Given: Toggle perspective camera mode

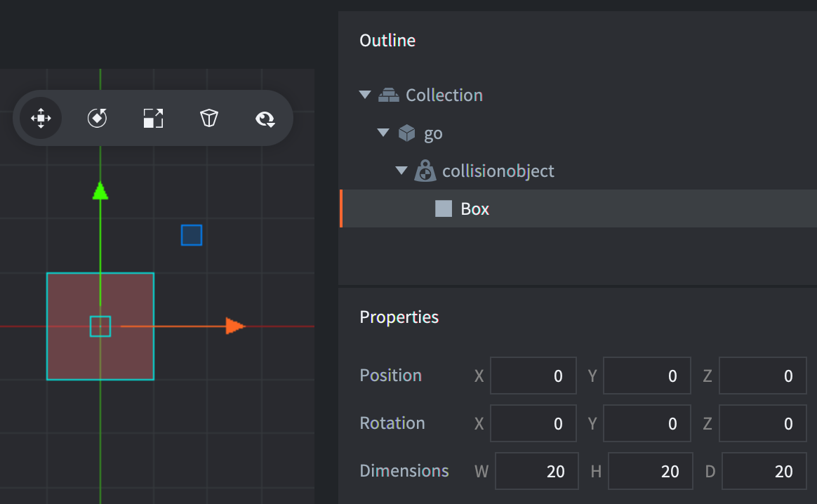Looking at the screenshot, I should tap(208, 118).
